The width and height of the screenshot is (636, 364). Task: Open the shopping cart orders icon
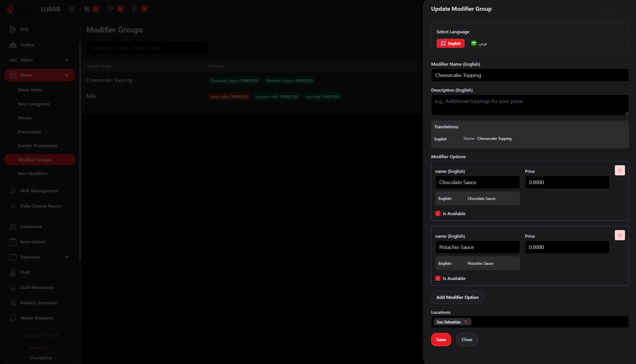[87, 9]
